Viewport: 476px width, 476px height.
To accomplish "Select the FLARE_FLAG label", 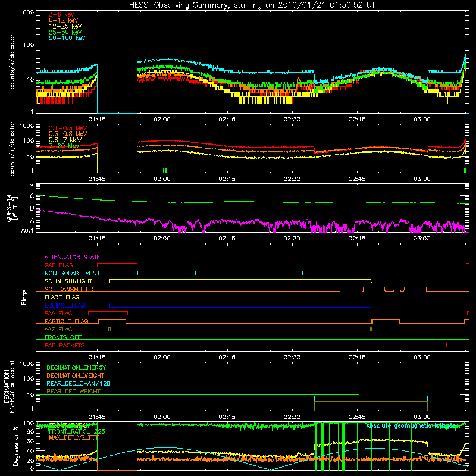I will pyautogui.click(x=62, y=297).
